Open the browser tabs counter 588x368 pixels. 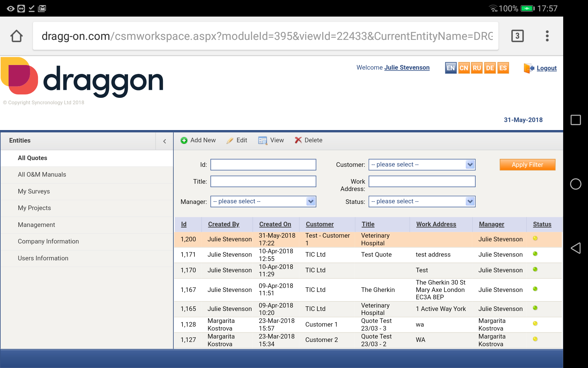(517, 36)
